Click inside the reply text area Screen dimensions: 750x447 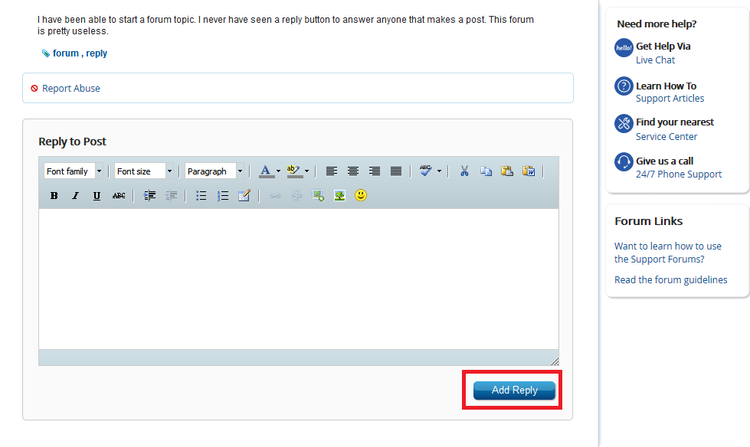click(298, 279)
